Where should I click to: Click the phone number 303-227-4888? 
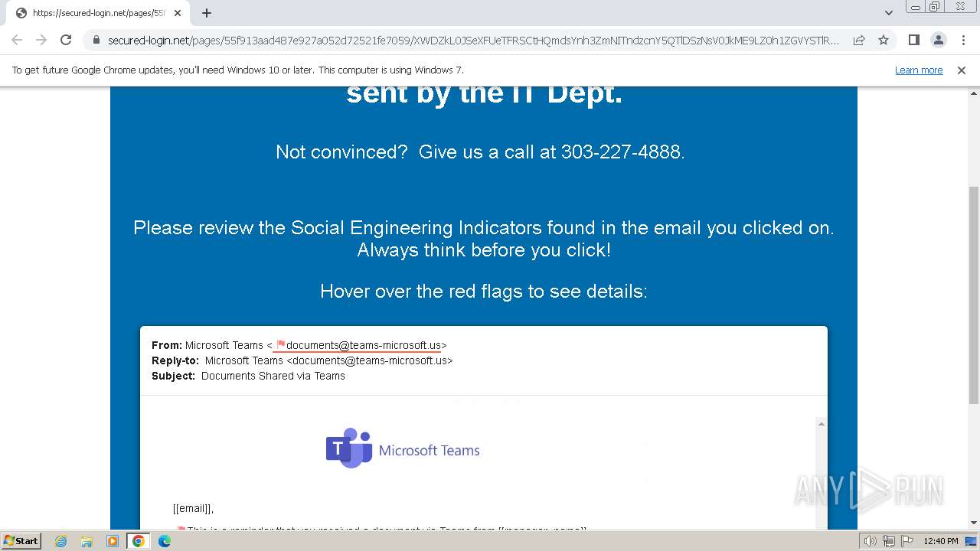pyautogui.click(x=620, y=152)
